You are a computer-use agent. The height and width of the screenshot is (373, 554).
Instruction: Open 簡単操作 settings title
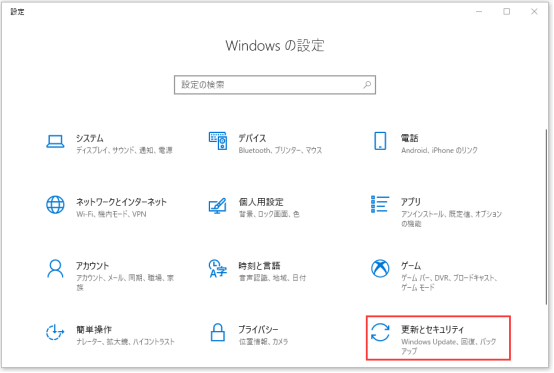[x=94, y=330]
